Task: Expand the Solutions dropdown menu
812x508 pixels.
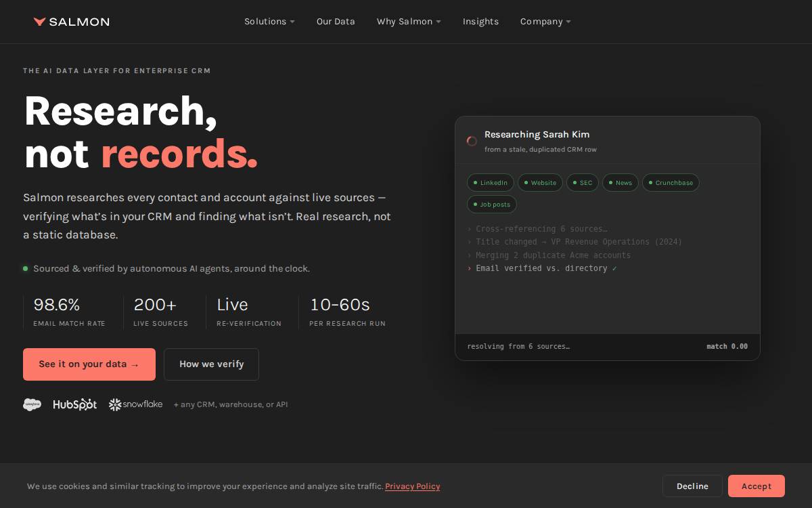Action: 269,22
